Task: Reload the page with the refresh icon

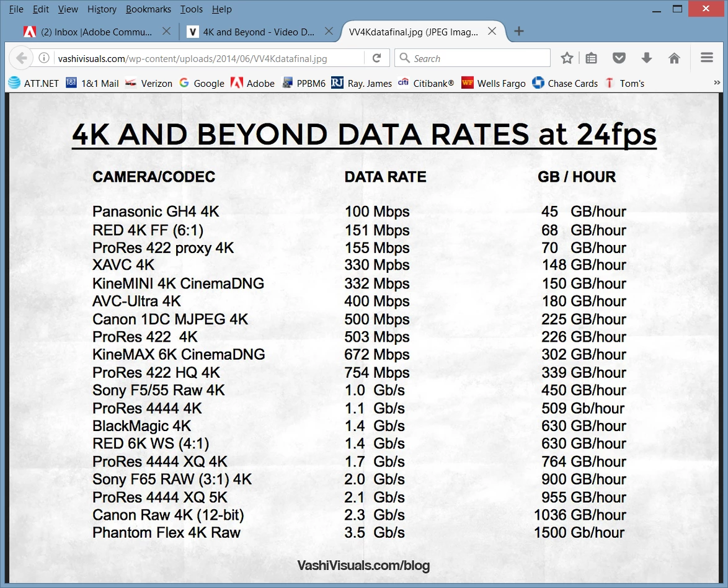Action: [x=376, y=58]
